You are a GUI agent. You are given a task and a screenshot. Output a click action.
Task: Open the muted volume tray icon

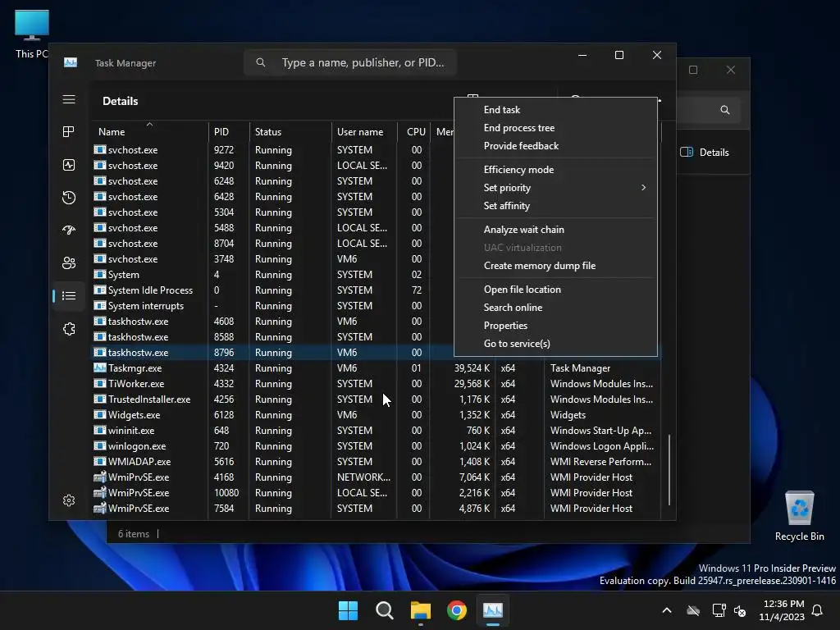741,610
